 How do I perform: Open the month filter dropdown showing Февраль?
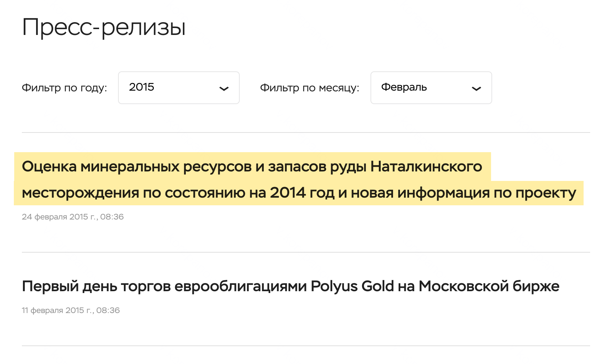click(431, 88)
